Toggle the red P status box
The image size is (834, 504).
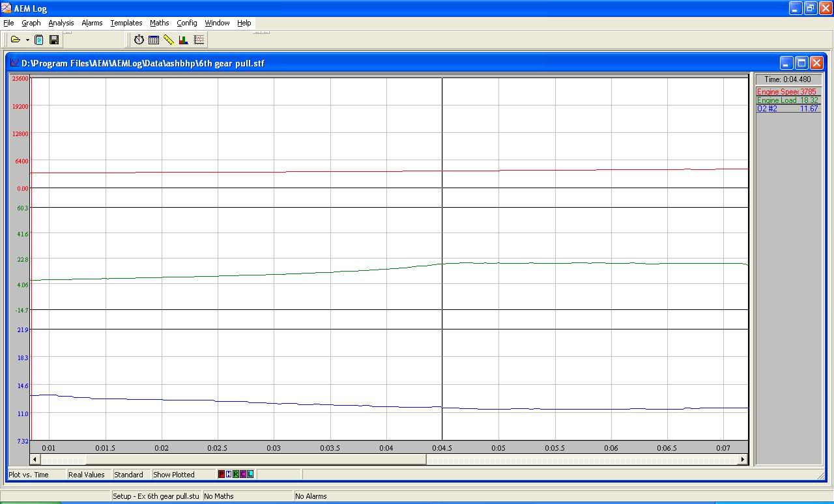tap(222, 474)
